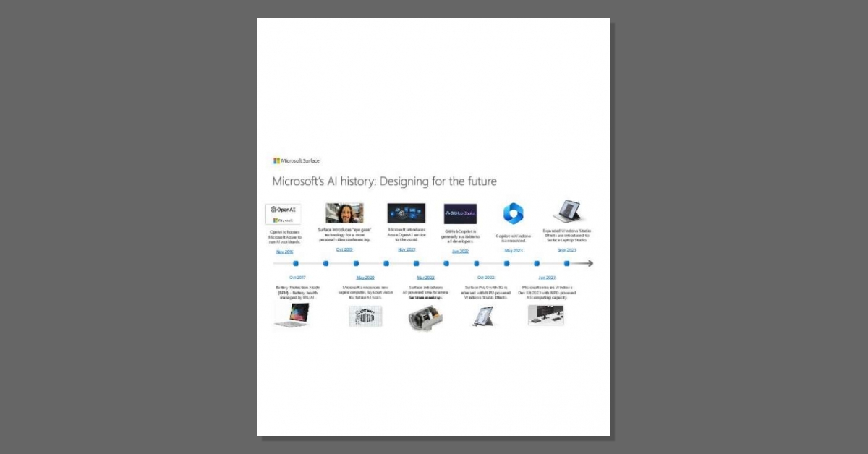Click the GitHub Copilot logo image
This screenshot has width=868, height=454.
[460, 214]
